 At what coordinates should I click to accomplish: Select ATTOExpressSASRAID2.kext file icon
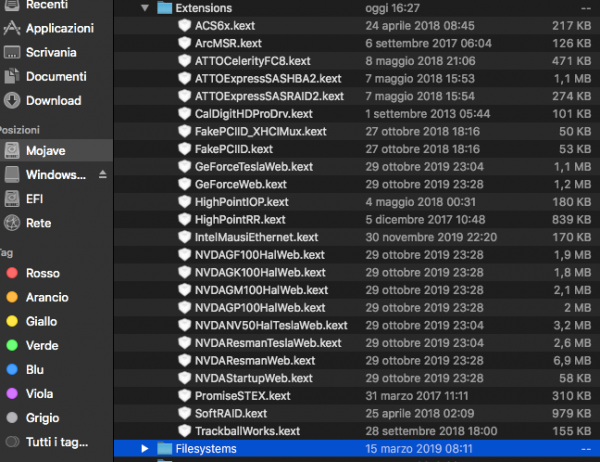[x=184, y=96]
